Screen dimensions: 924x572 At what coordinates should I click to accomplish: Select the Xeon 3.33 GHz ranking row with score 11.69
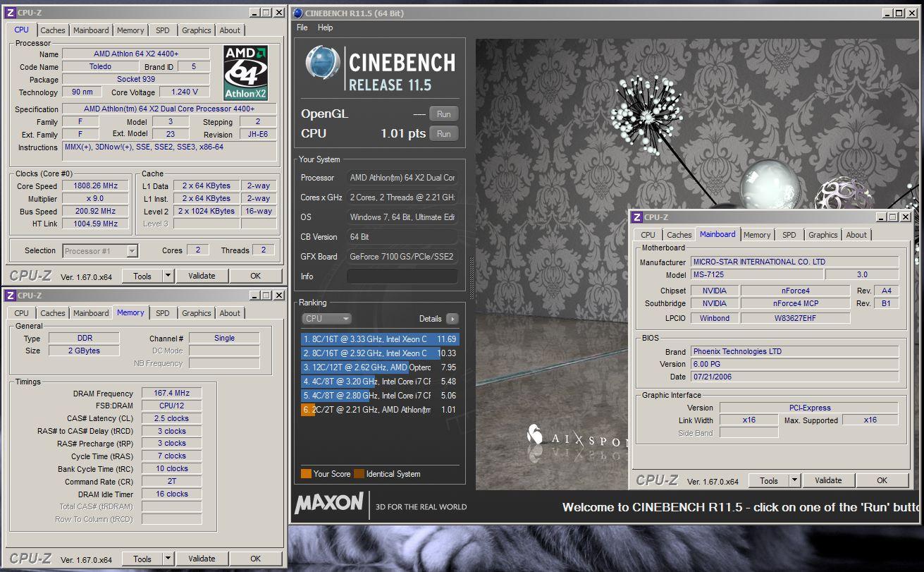(x=380, y=339)
